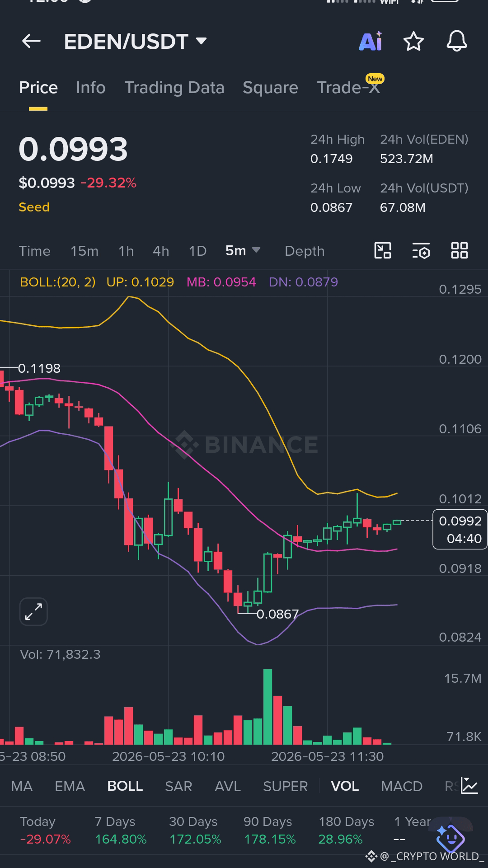Switch to the Price tab

click(x=38, y=88)
